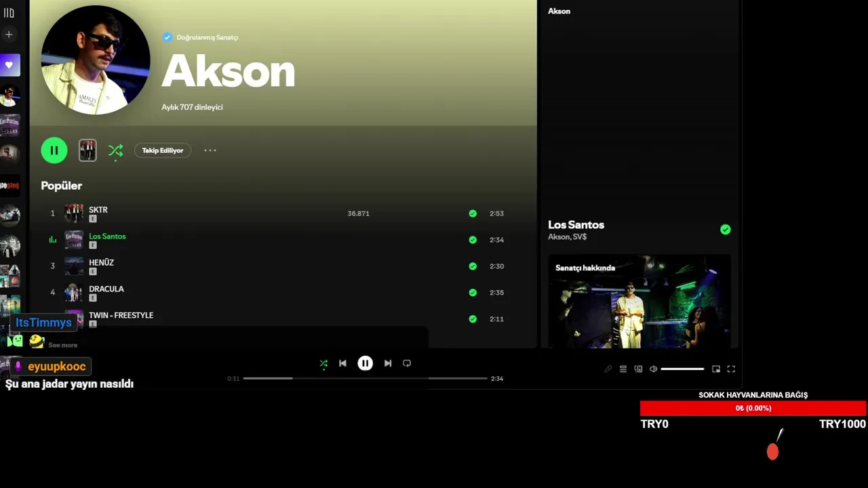Image resolution: width=868 pixels, height=488 pixels.
Task: Open the three-dot more options menu
Action: coord(210,150)
